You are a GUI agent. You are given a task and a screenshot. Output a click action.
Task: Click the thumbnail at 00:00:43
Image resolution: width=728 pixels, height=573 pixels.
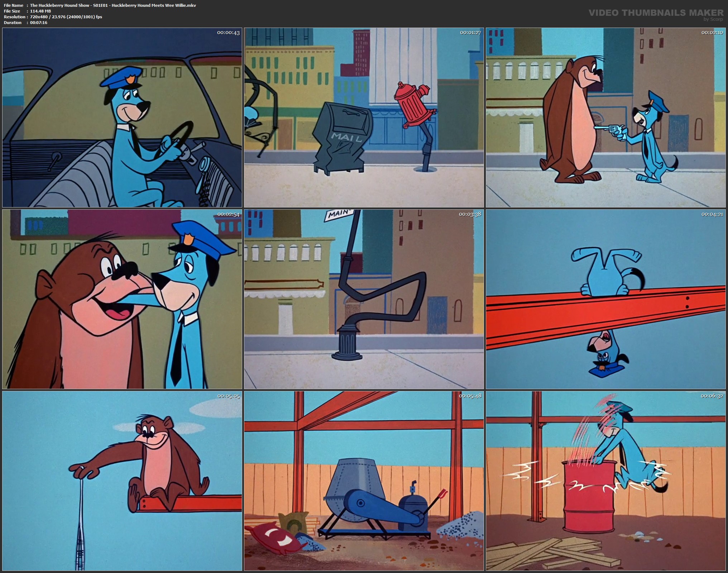(122, 118)
